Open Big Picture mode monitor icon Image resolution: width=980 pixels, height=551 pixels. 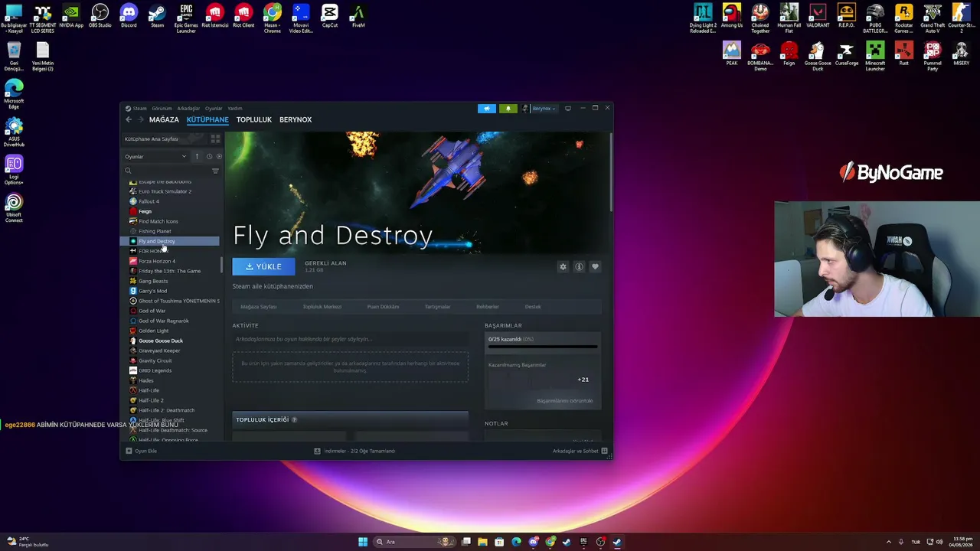coord(567,109)
